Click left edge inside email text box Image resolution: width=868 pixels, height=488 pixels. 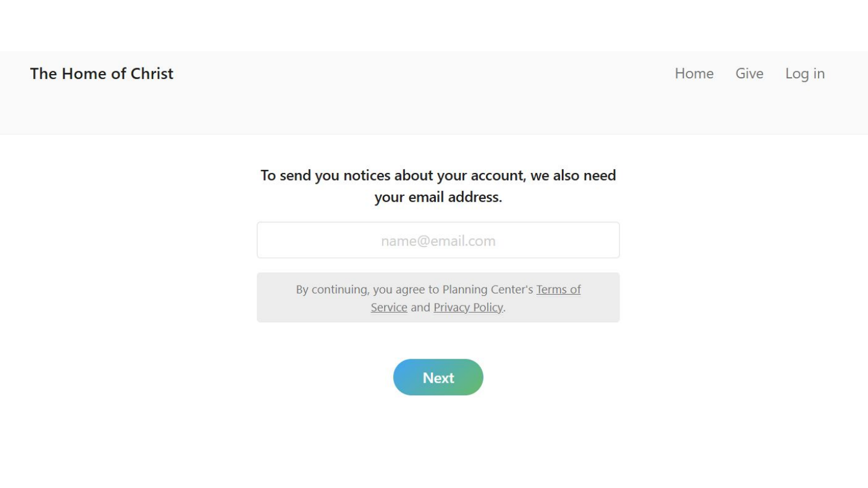268,240
